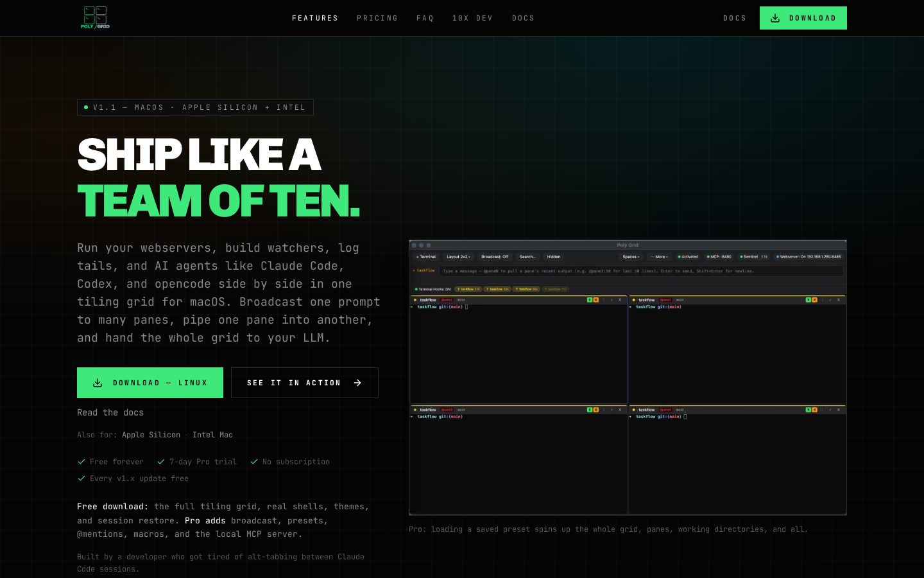
Task: Expand the More menu in the preview
Action: (x=659, y=257)
